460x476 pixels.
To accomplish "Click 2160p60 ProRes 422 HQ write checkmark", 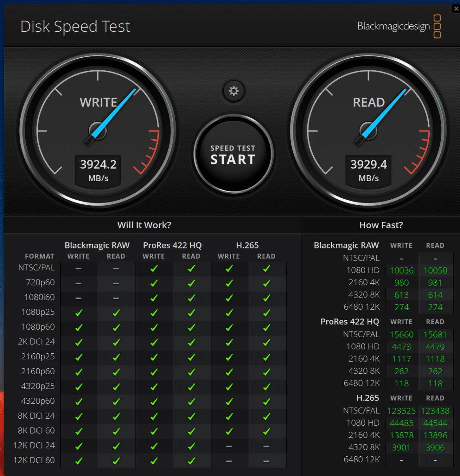I will point(154,372).
